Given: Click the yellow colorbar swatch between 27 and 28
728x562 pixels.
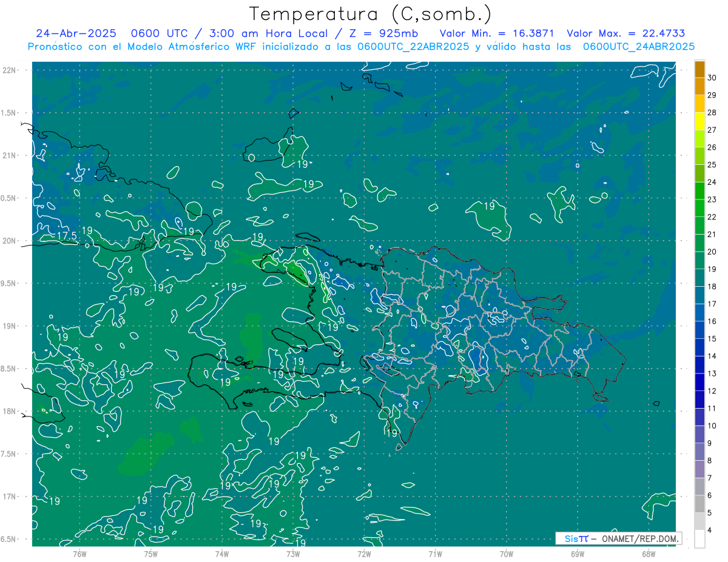Looking at the screenshot, I should tap(699, 121).
